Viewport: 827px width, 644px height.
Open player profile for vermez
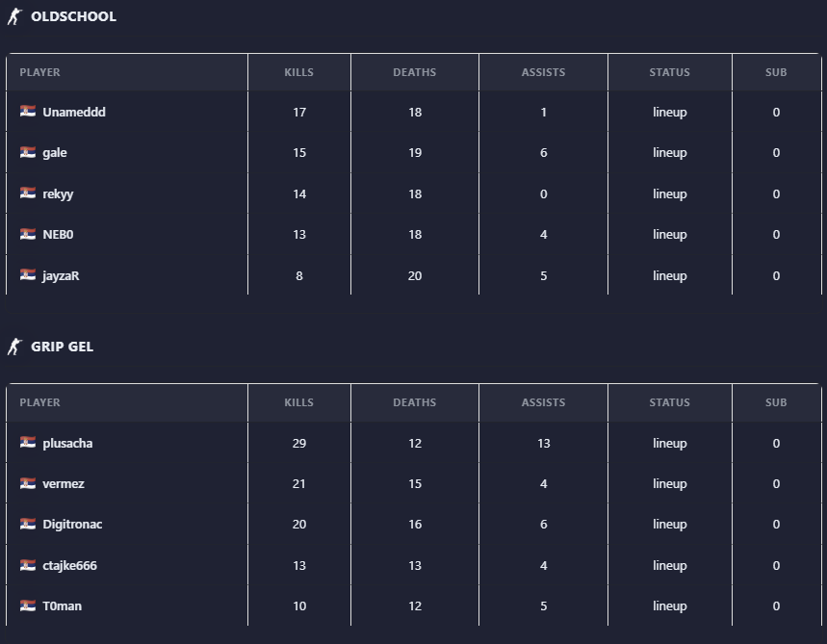coord(64,483)
